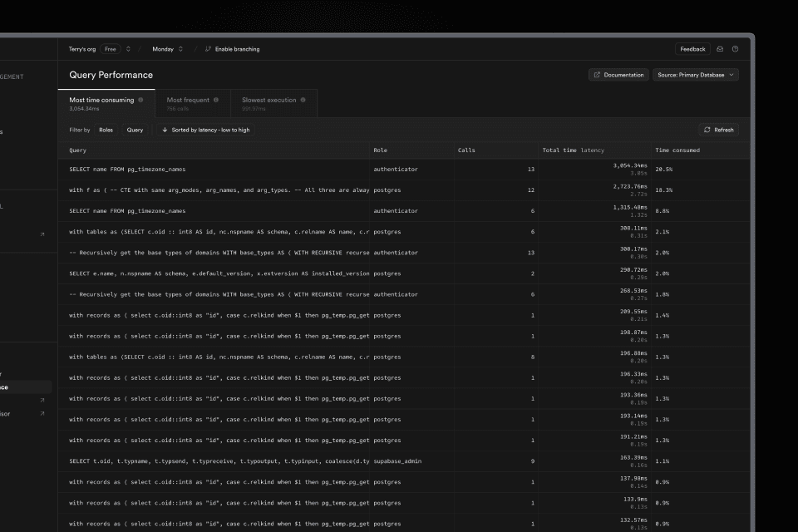Click the Calls column header
The height and width of the screenshot is (532, 798).
467,150
